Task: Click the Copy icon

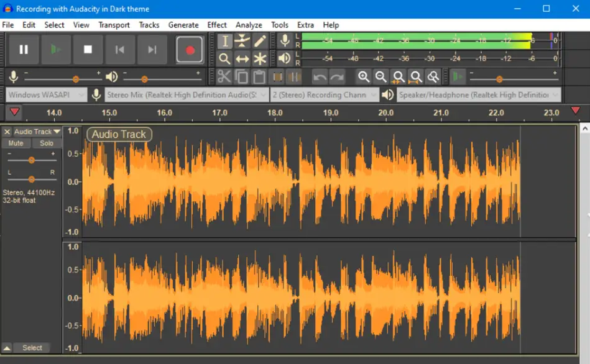Action: pyautogui.click(x=242, y=76)
